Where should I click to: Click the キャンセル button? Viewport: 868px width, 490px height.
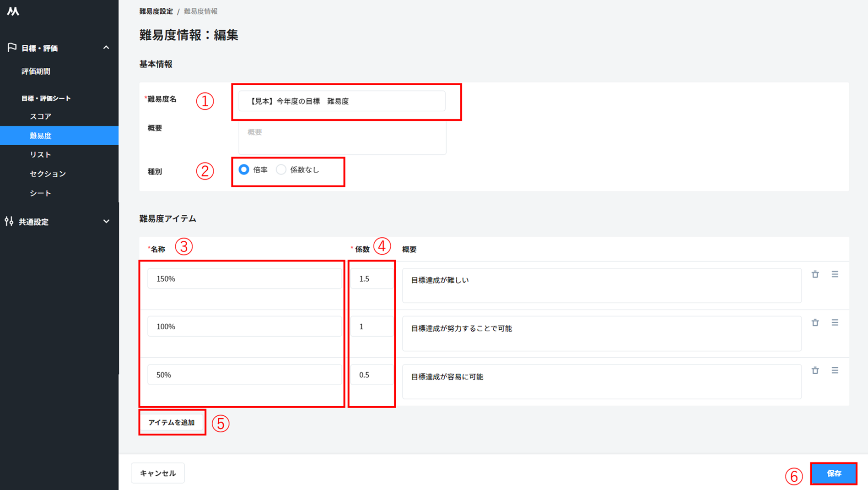(x=158, y=473)
